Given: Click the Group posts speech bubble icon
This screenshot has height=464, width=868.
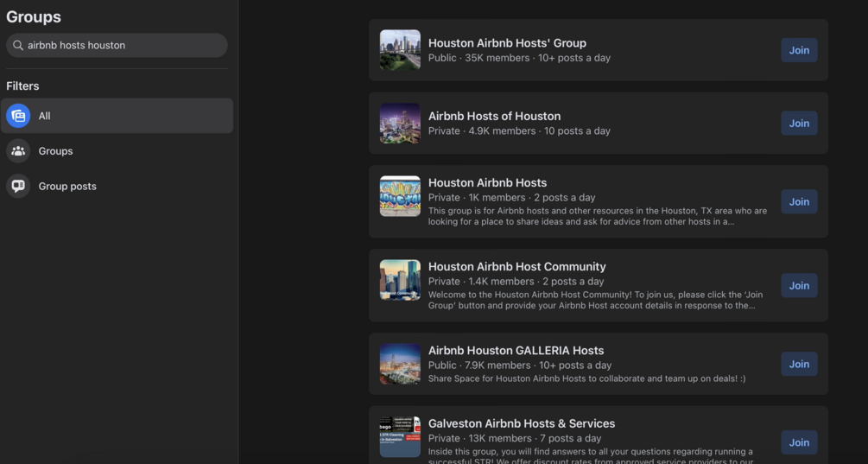Looking at the screenshot, I should click(18, 186).
